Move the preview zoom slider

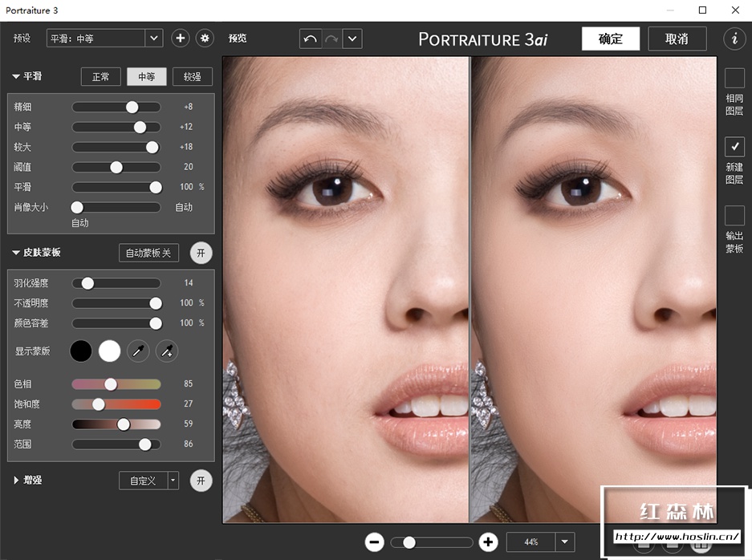coord(432,542)
